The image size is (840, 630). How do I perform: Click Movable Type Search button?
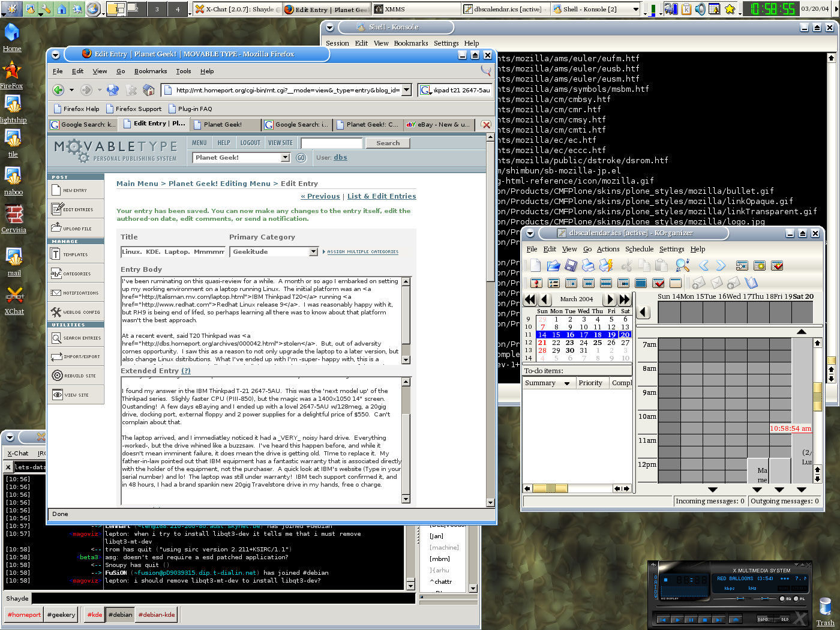pyautogui.click(x=388, y=143)
